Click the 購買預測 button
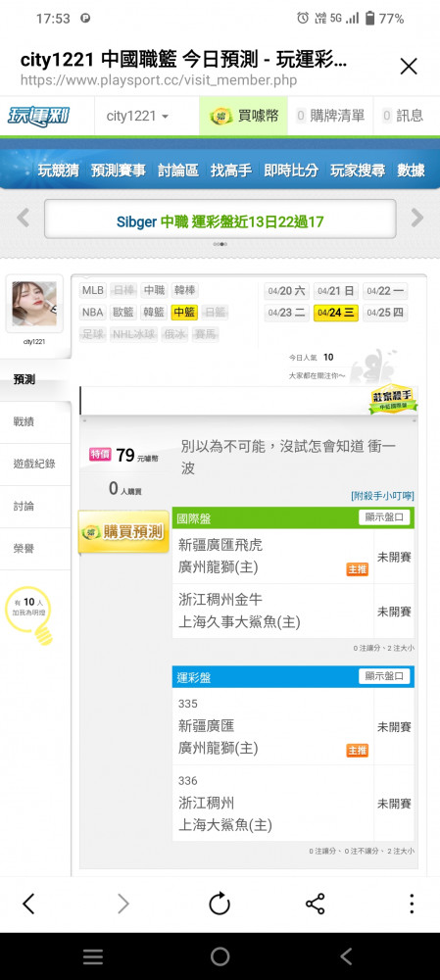Image resolution: width=440 pixels, height=980 pixels. (x=123, y=532)
